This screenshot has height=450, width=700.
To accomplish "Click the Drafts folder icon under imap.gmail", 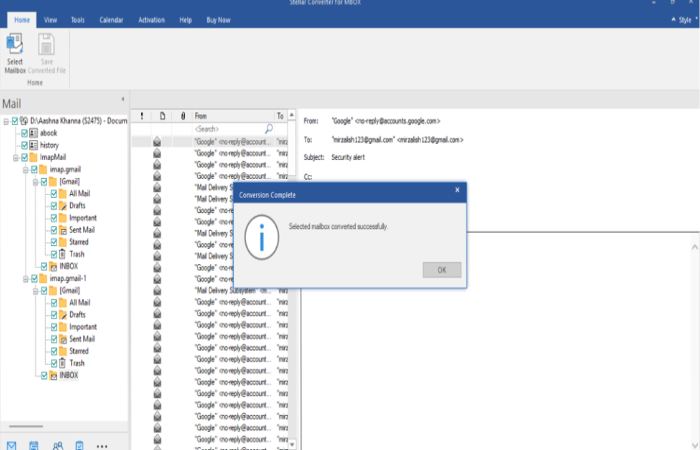I will click(63, 206).
